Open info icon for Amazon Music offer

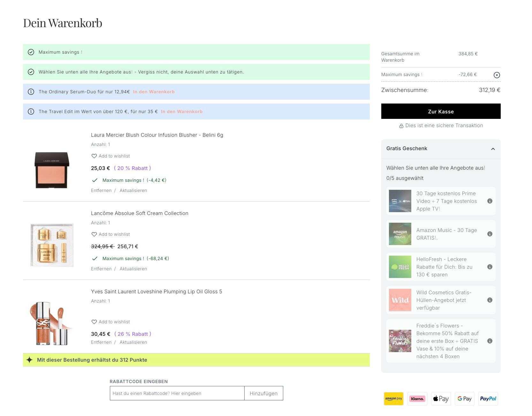pos(490,234)
